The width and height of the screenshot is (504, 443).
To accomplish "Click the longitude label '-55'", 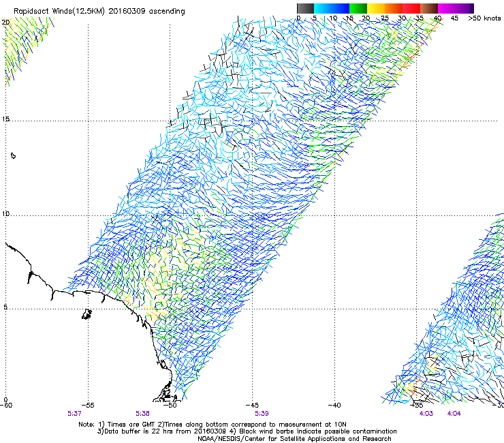I will (88, 405).
